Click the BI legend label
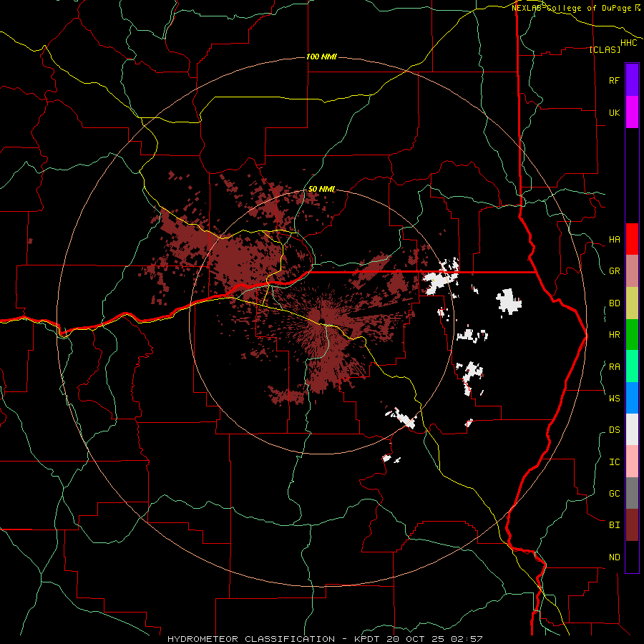The width and height of the screenshot is (644, 644). (614, 525)
